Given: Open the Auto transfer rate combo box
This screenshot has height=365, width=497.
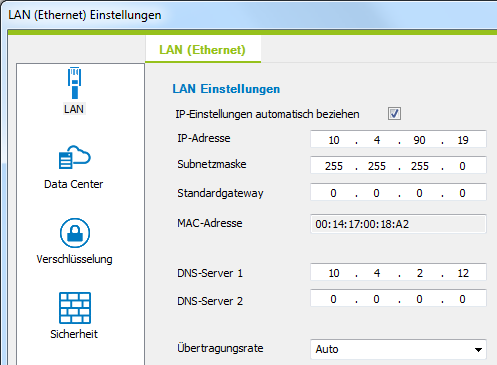Looking at the screenshot, I should tap(398, 349).
